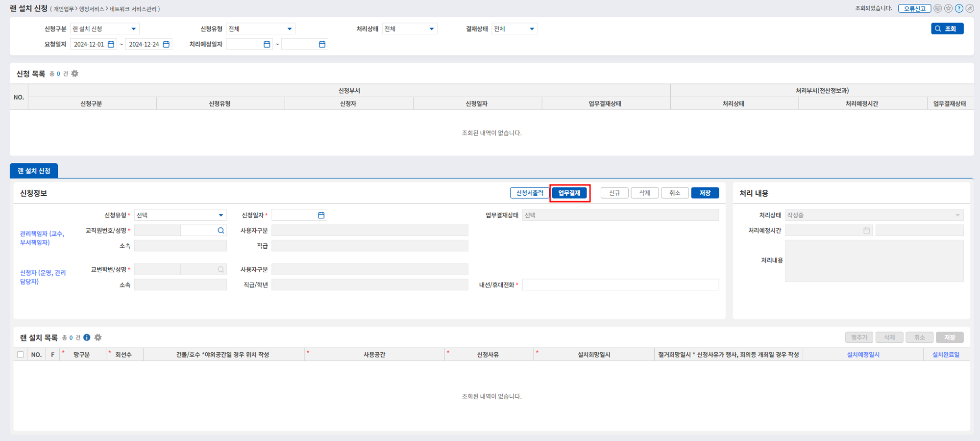Expand 신청유형 선택 dropdown in 신청정보
Image resolution: width=980 pixels, height=441 pixels.
(220, 215)
